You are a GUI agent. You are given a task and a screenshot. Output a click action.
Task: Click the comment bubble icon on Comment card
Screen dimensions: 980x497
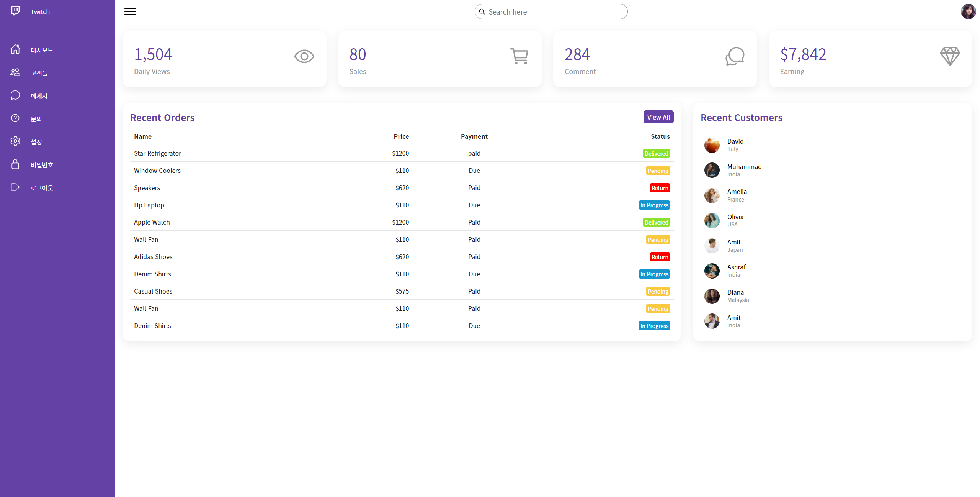click(x=735, y=56)
